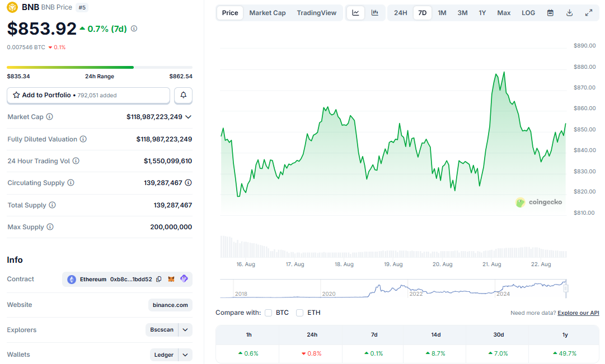Click the 24h low value $835.34
The width and height of the screenshot is (605, 364).
pyautogui.click(x=18, y=77)
